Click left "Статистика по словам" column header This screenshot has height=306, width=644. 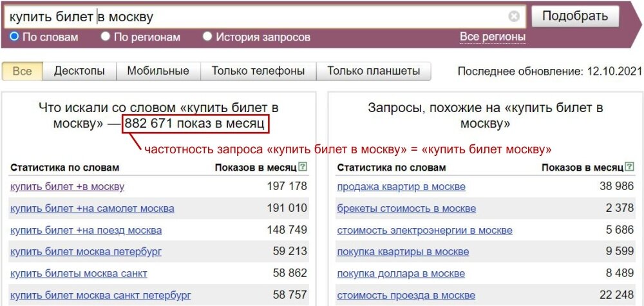(x=65, y=167)
